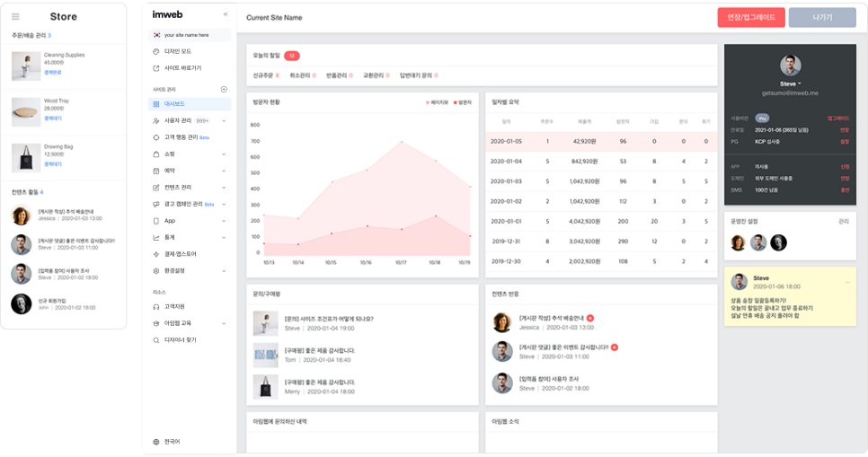Select the 사이트 바로가기 menu item
The image size is (868, 457).
[182, 68]
